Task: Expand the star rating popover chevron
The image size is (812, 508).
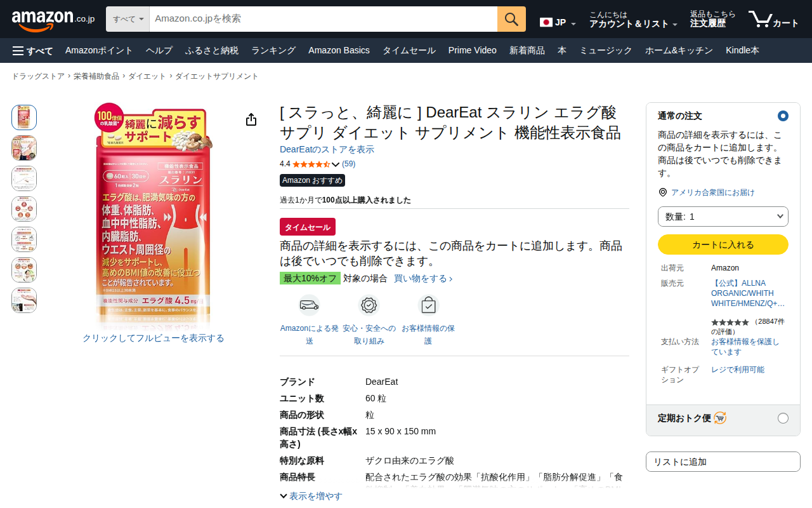Action: point(336,164)
